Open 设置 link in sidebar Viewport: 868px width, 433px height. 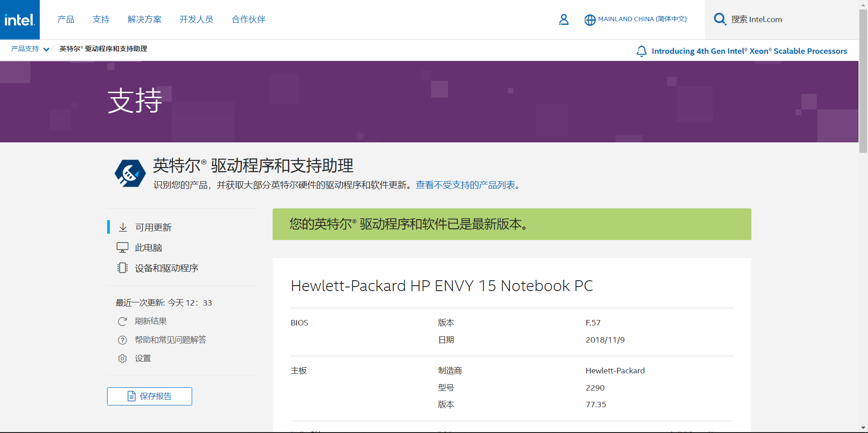point(143,358)
